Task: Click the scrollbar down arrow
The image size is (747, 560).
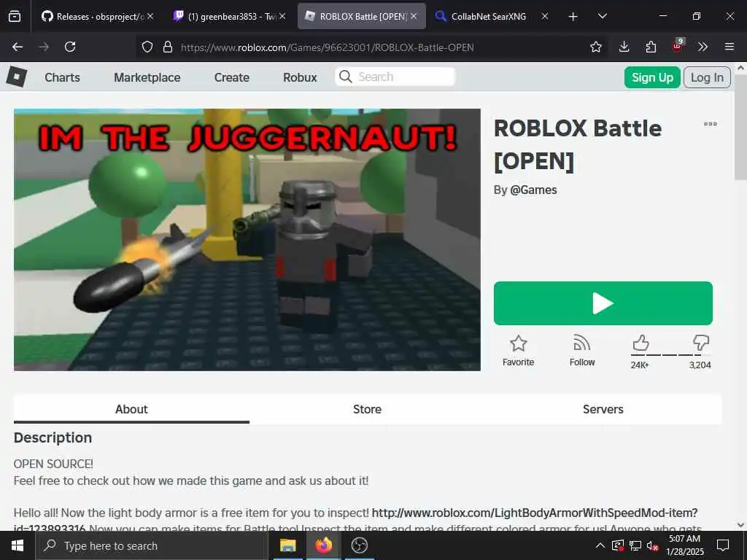Action: (741, 525)
